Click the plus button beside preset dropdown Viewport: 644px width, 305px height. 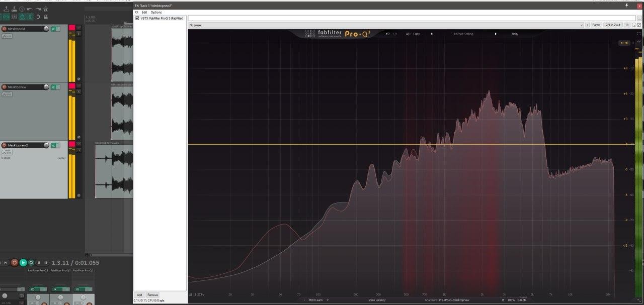(587, 25)
